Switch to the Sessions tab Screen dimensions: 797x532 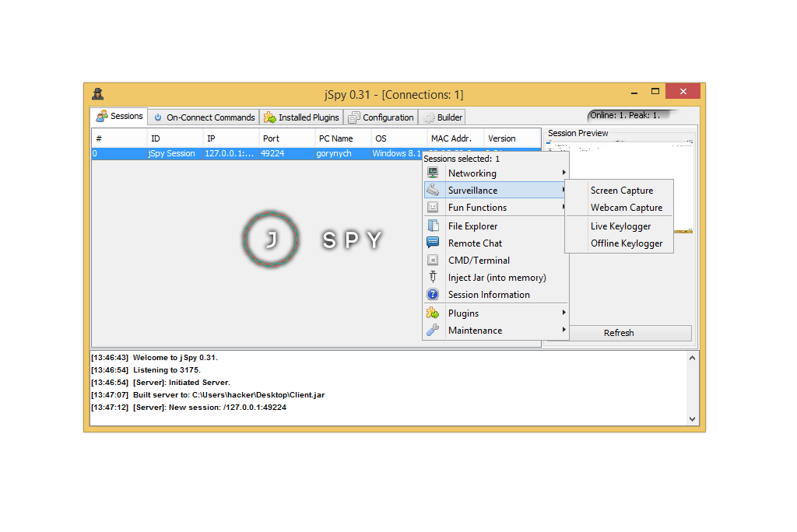(119, 116)
